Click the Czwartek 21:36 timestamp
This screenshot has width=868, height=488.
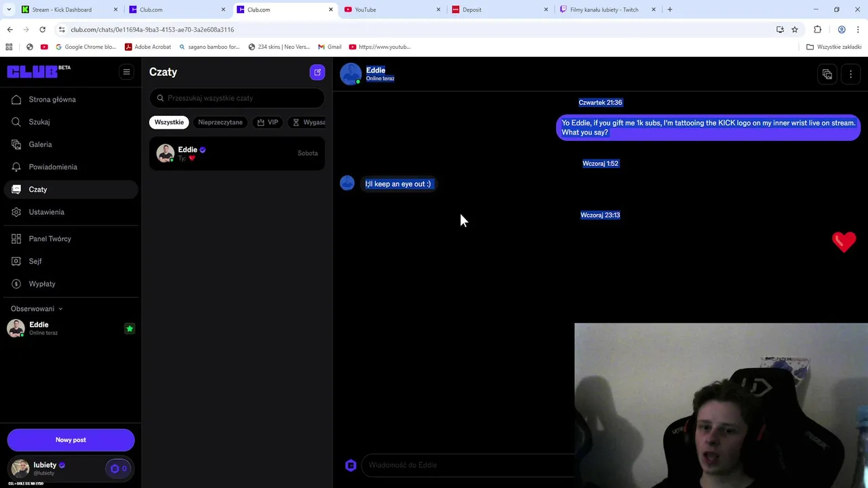coord(600,102)
